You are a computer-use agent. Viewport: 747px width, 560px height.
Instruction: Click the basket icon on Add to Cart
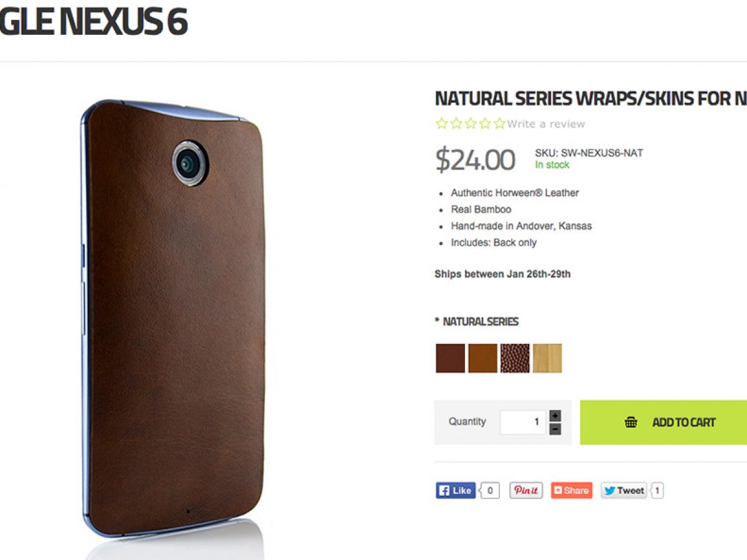coord(631,422)
